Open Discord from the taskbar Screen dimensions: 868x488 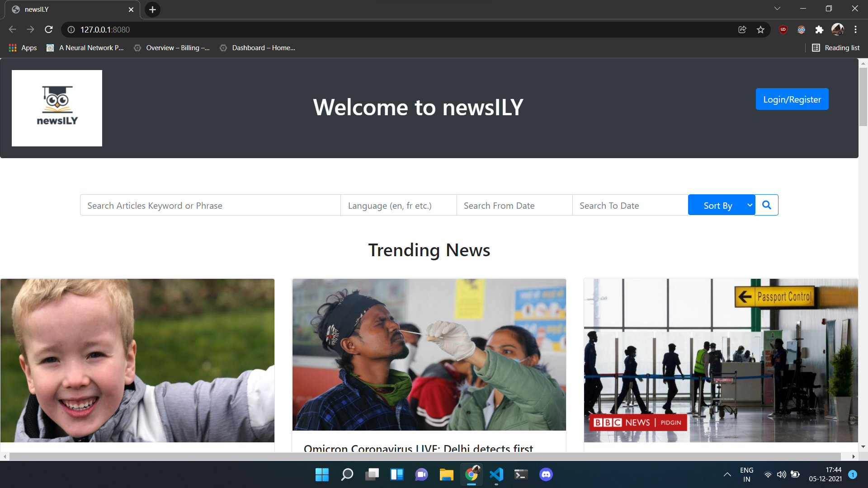[x=546, y=474]
